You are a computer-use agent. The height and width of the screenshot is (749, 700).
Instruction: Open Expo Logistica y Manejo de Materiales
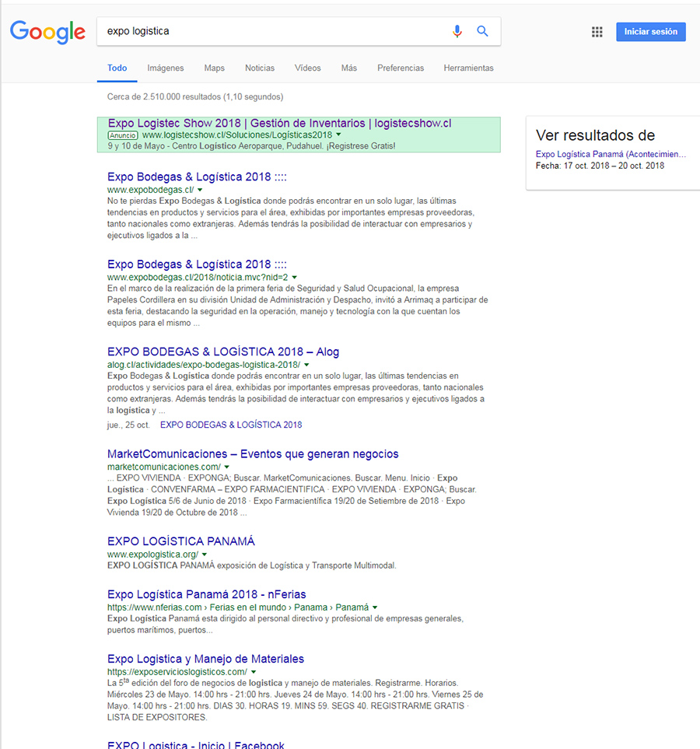coord(205,659)
